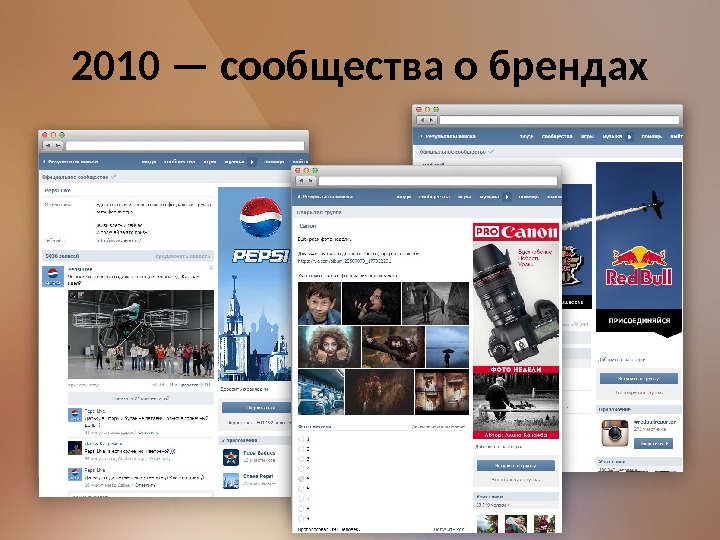
Task: Click the Pepsi logo banner with Moscow skyline
Action: 254,284
